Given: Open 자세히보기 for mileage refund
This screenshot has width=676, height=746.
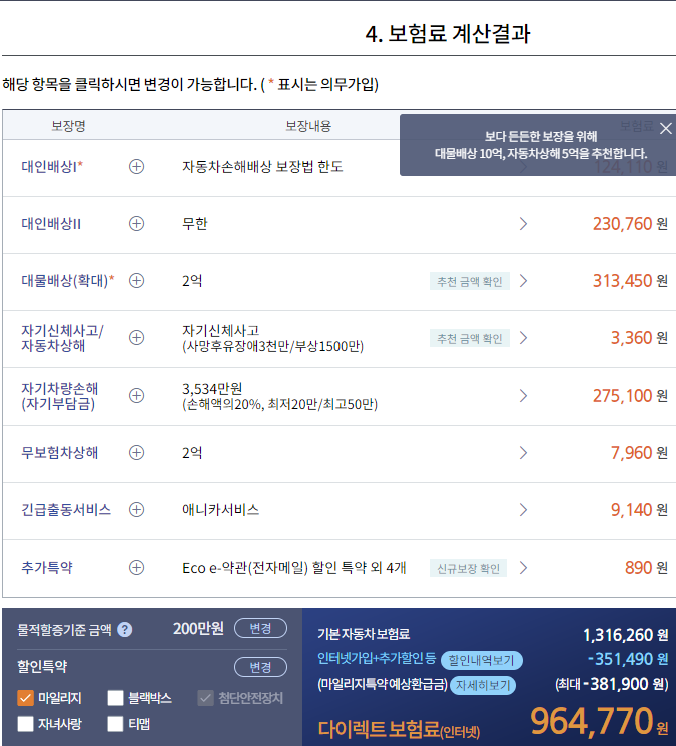Looking at the screenshot, I should tap(483, 685).
